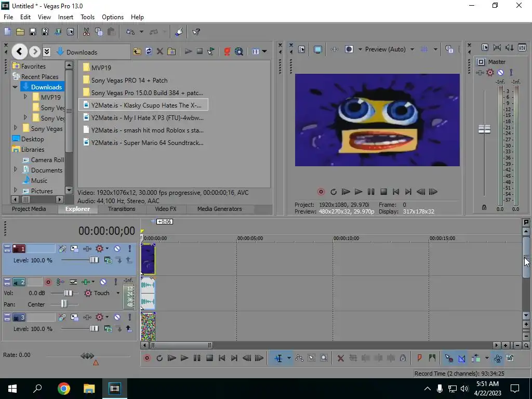Open a project with the Open folder icon
This screenshot has height=399, width=532.
[20, 32]
